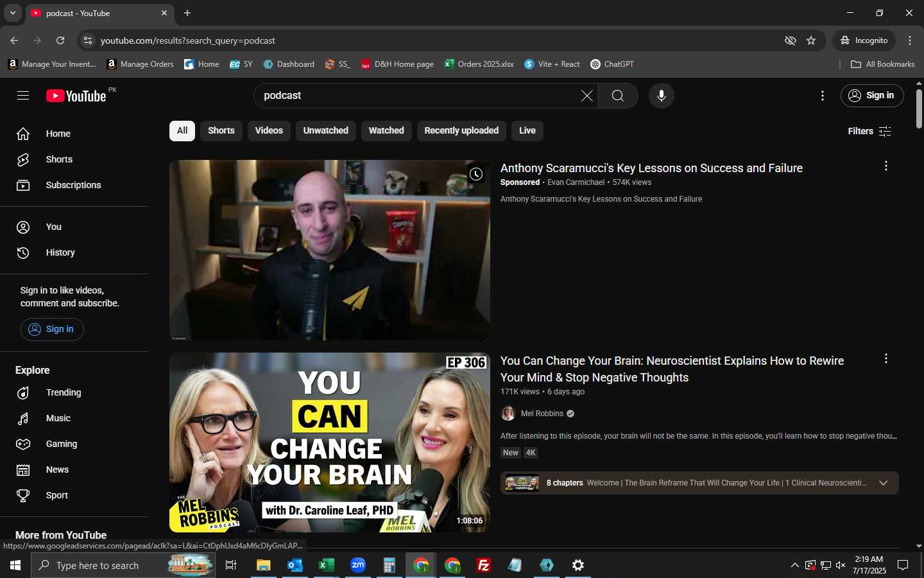Click third-party cookies blocked eye icon
Screen dimensions: 924x578
pos(790,40)
